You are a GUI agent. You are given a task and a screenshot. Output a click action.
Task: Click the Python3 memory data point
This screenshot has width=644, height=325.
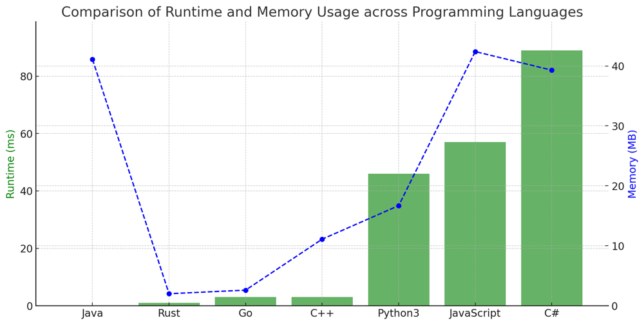click(399, 206)
